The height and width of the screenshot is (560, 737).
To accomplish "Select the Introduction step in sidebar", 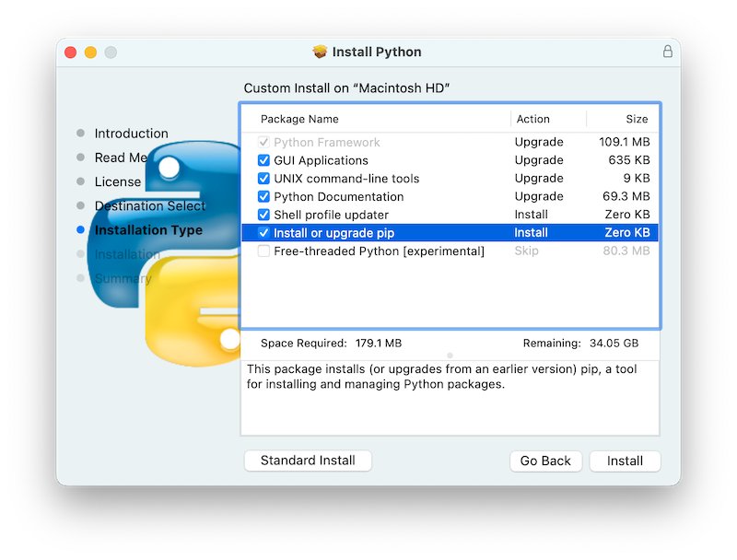I will point(131,134).
